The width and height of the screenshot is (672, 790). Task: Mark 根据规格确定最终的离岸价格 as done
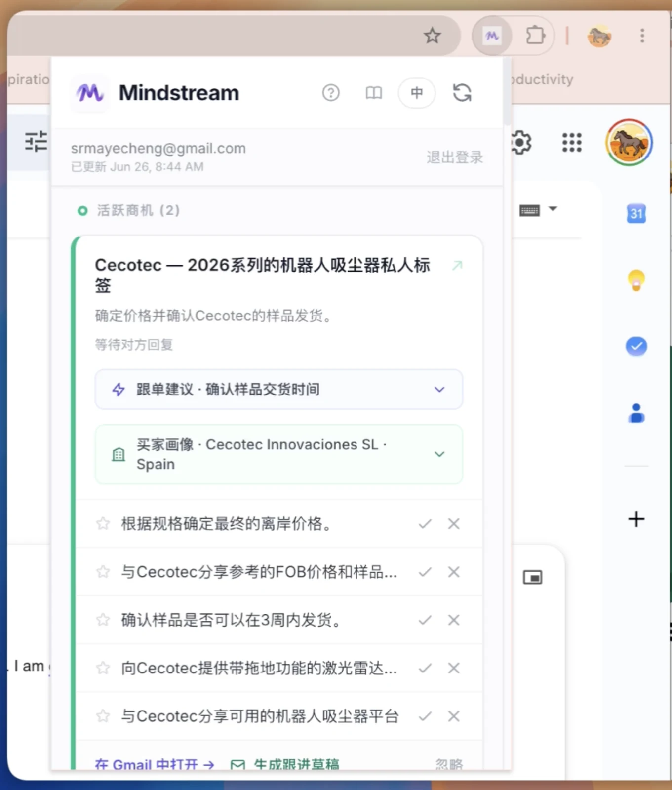point(425,523)
